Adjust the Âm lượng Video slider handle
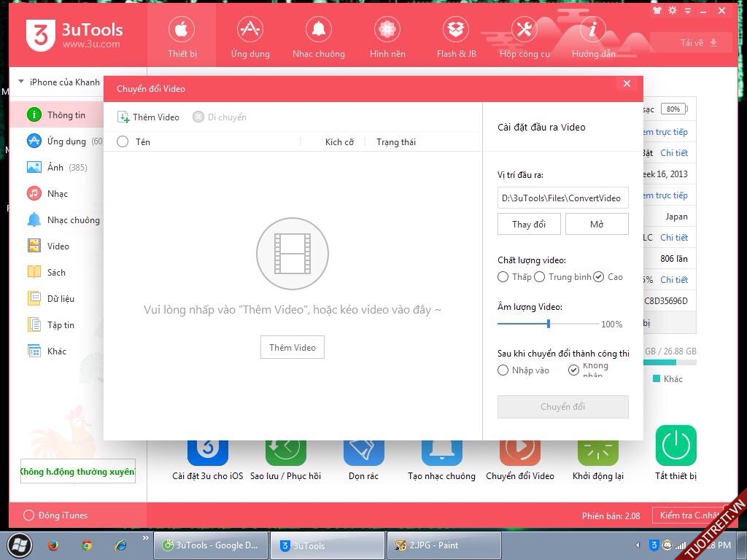The height and width of the screenshot is (560, 747). pos(549,324)
